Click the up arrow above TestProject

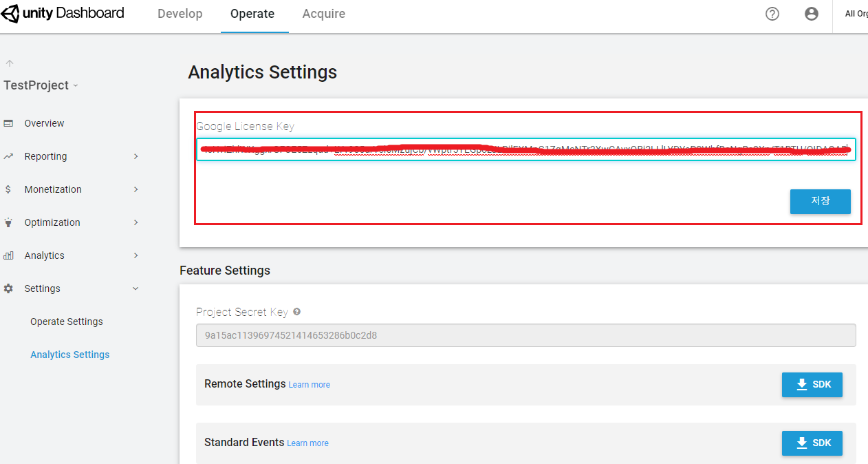pos(10,63)
